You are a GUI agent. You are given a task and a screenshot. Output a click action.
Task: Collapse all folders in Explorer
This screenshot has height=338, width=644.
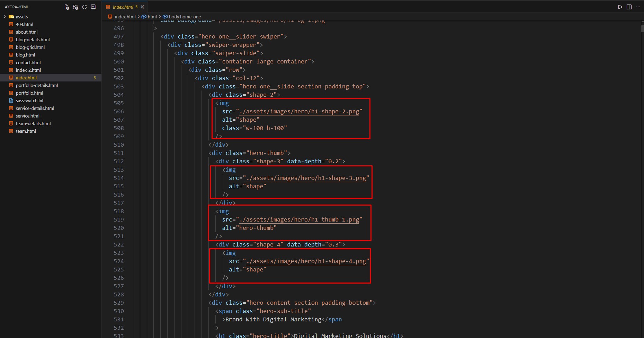pos(93,7)
